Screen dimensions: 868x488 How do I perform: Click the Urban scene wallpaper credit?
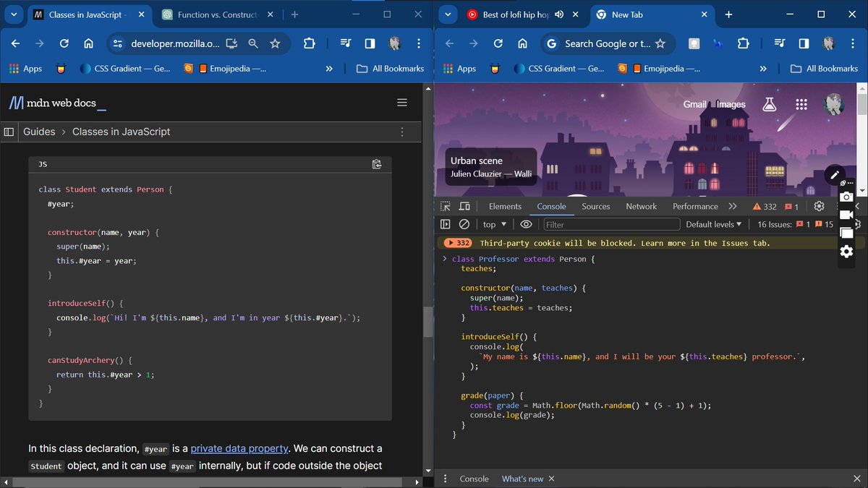coord(491,167)
